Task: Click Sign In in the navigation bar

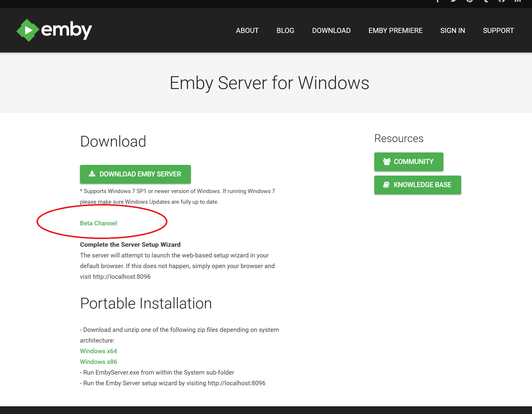Action: coord(453,31)
